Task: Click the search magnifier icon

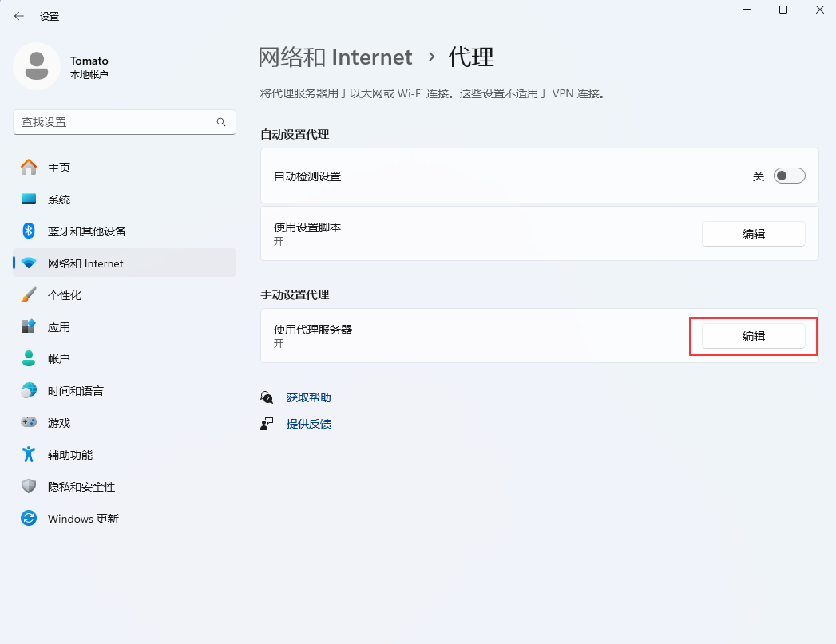Action: coord(221,122)
